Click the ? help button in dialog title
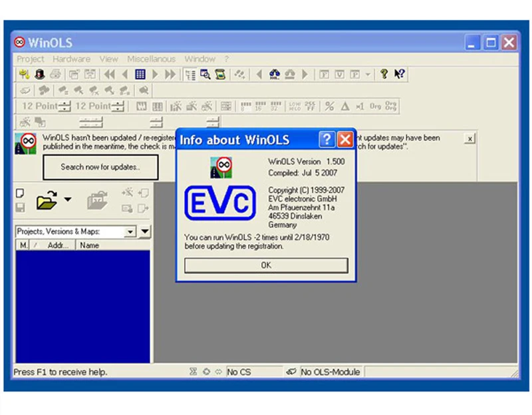This screenshot has height=415, width=532. click(x=327, y=140)
